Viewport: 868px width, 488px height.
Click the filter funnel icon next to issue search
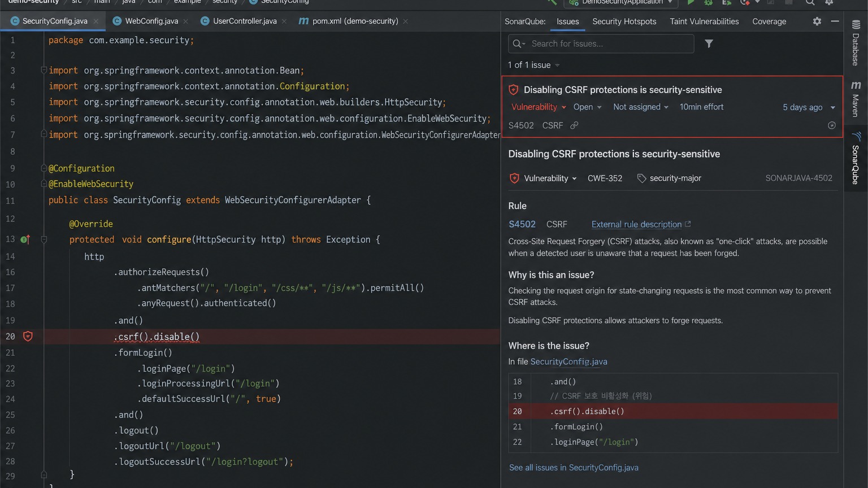point(709,43)
